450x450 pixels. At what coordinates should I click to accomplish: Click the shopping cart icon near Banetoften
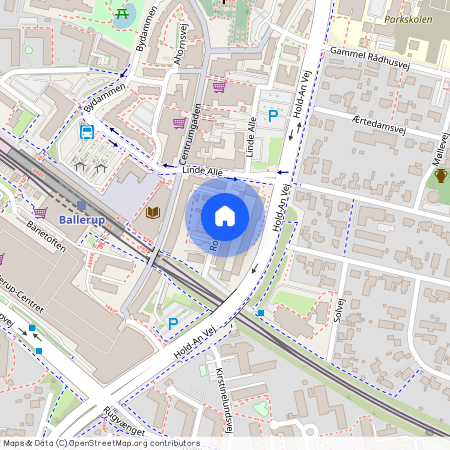click(40, 212)
